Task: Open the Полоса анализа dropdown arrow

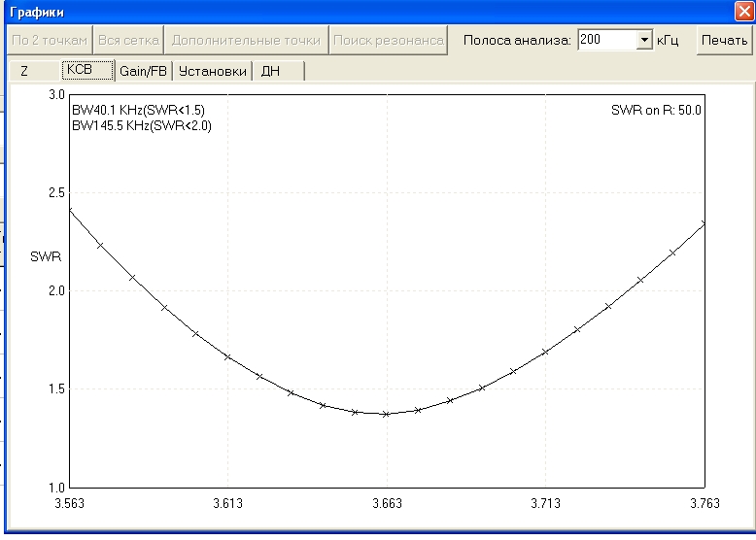Action: click(x=644, y=40)
